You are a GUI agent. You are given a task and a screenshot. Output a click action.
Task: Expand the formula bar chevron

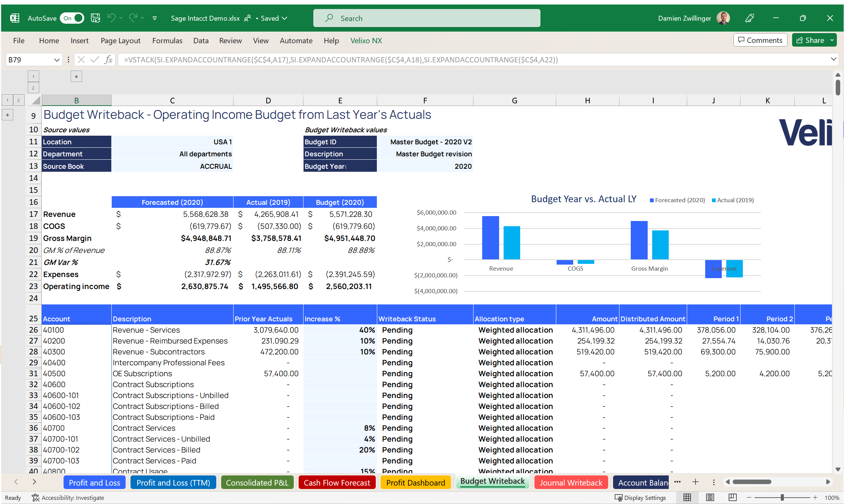coord(833,59)
